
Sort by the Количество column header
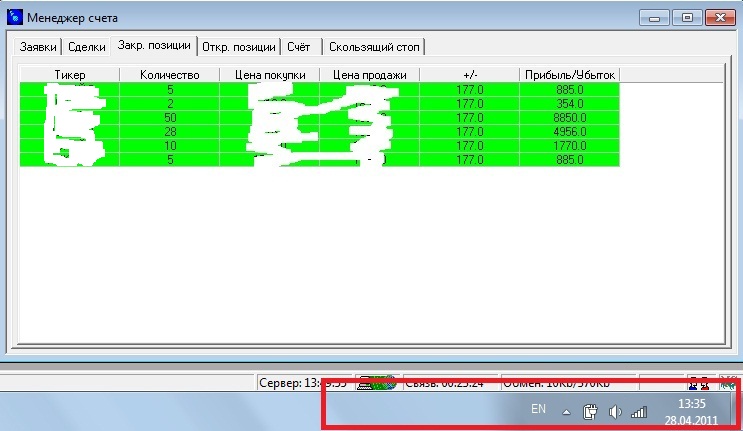(x=170, y=75)
